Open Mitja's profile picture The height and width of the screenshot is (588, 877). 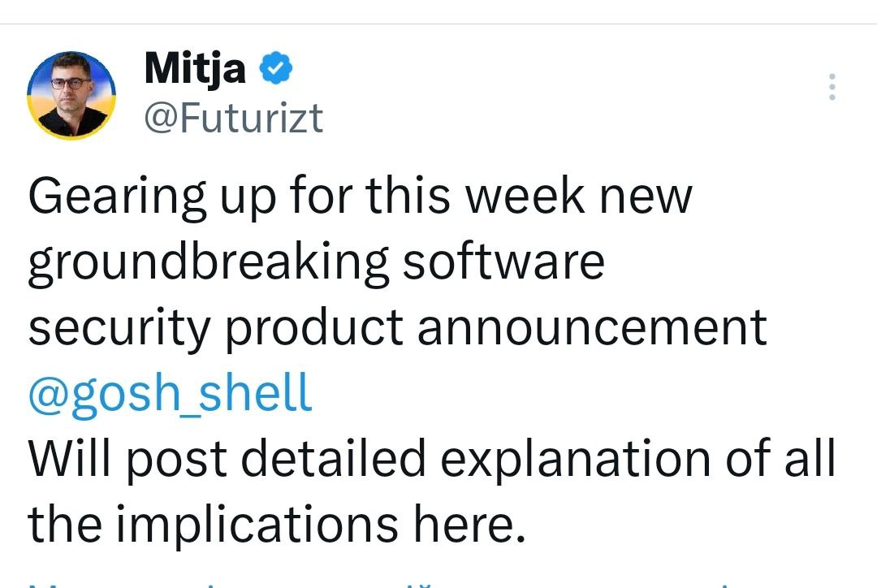tap(71, 95)
